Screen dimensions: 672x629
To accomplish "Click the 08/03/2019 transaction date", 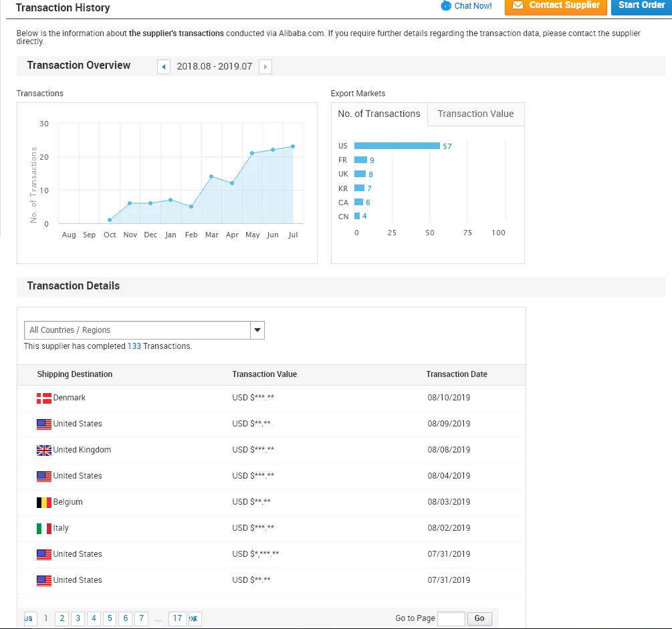I will [x=449, y=502].
